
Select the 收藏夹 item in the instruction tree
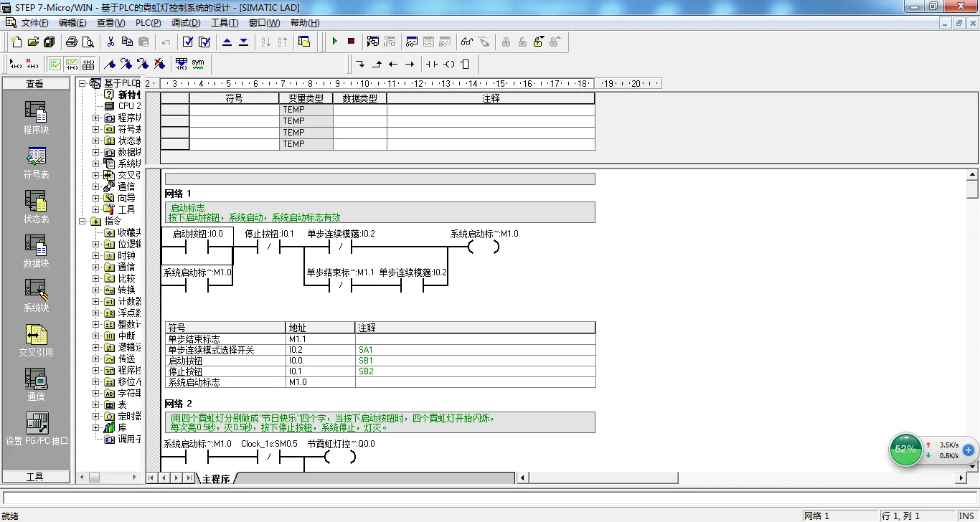pos(123,232)
